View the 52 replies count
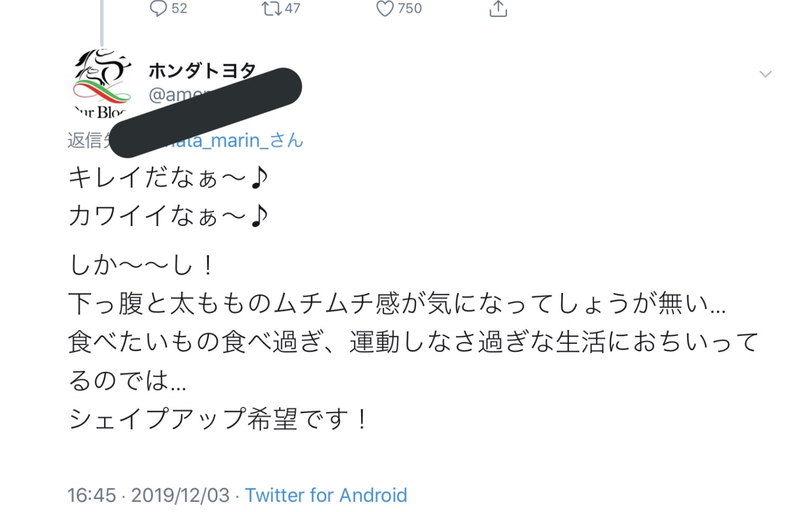The width and height of the screenshot is (812, 512). point(179,8)
